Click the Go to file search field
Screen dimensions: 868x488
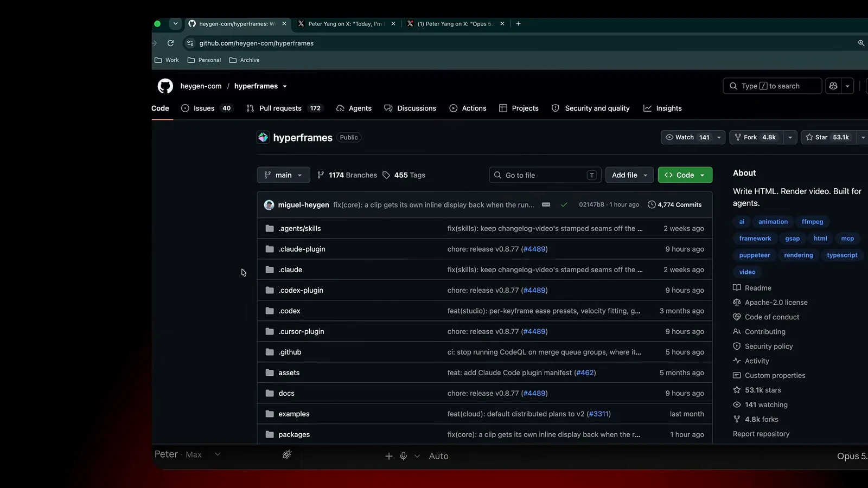545,175
